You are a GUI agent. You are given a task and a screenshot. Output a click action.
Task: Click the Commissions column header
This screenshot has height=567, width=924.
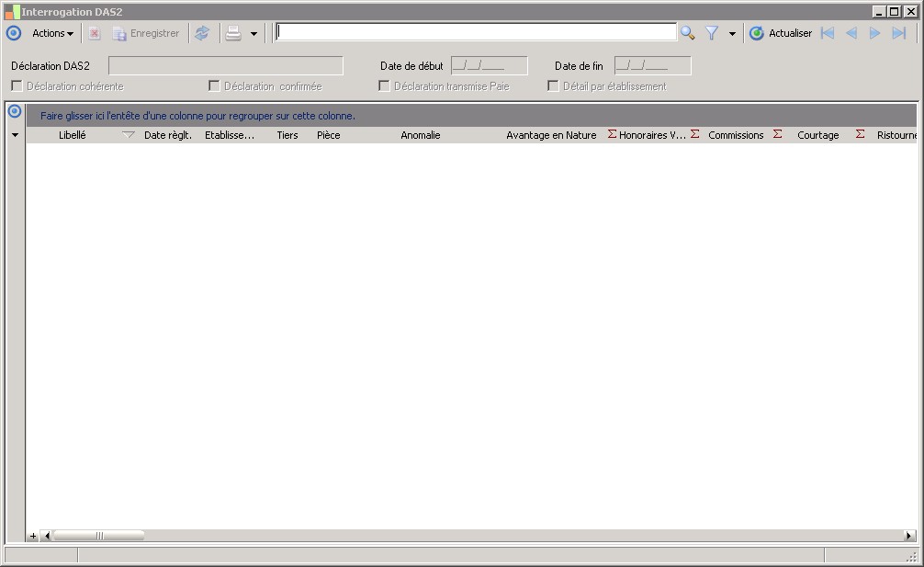tap(736, 135)
